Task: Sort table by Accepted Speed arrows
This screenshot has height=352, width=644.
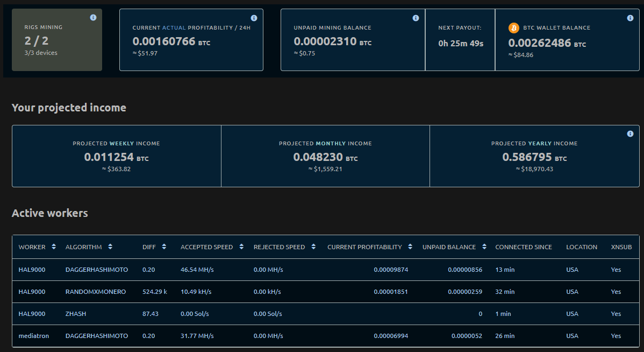Action: tap(241, 247)
